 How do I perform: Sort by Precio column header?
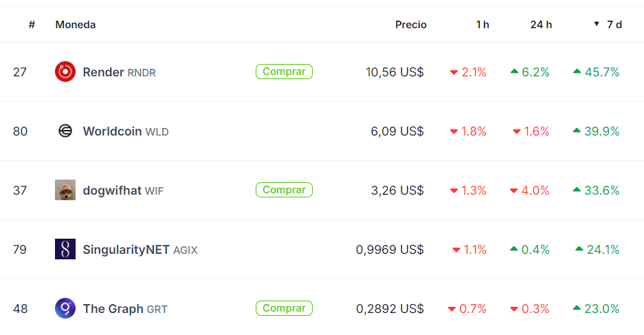(x=411, y=25)
